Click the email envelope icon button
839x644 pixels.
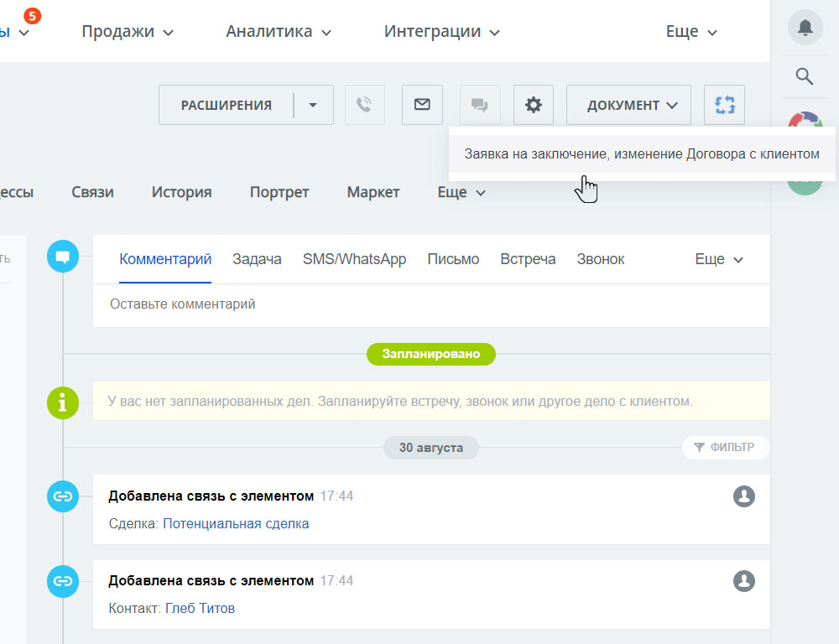coord(422,105)
